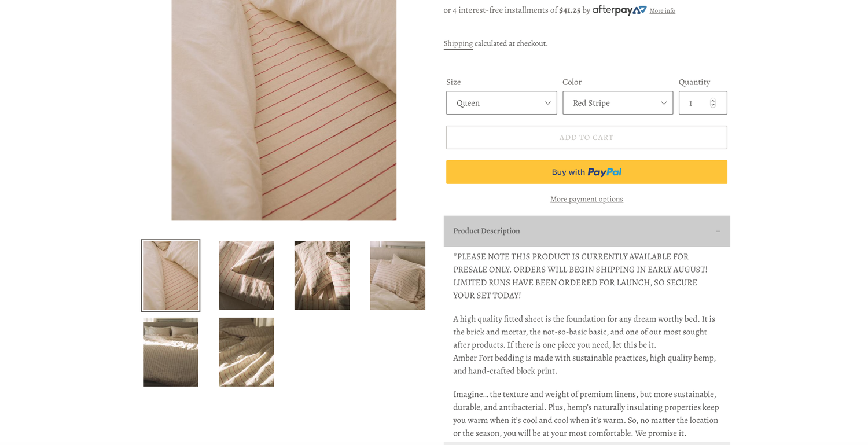This screenshot has height=445, width=868.
Task: Open the Color dropdown showing Red Stripe
Action: click(x=617, y=103)
